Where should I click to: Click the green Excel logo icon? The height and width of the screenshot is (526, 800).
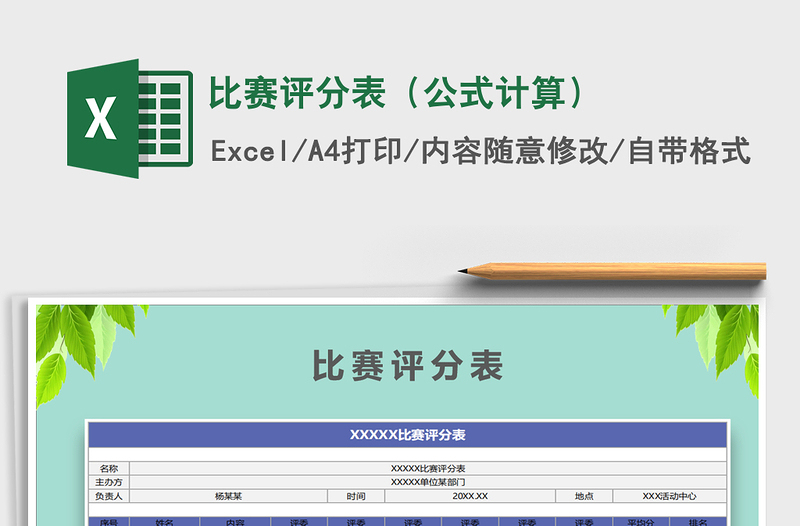pyautogui.click(x=130, y=118)
